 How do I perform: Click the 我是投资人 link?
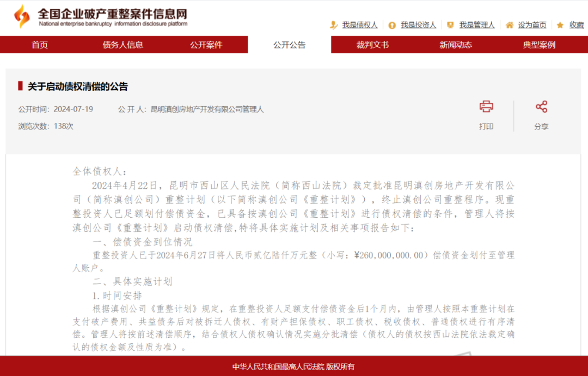tap(418, 25)
